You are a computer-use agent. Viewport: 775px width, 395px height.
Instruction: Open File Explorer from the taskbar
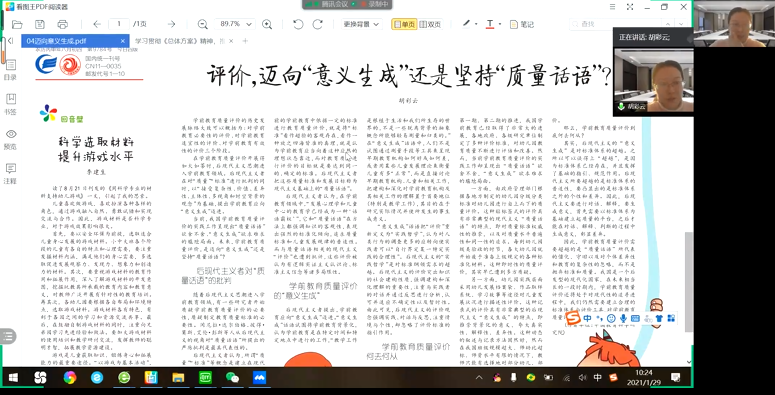click(x=178, y=378)
